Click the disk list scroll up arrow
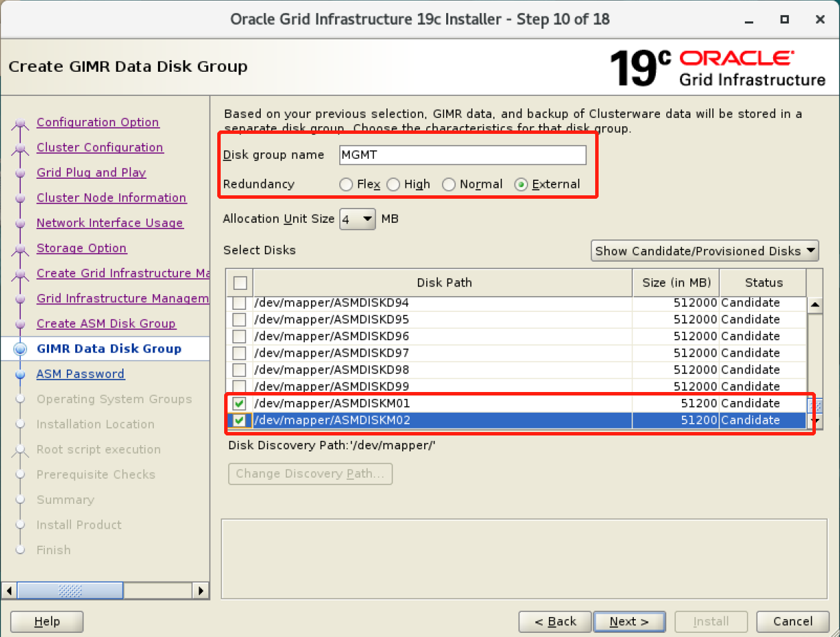Screen dimensions: 840x637 pos(814,304)
